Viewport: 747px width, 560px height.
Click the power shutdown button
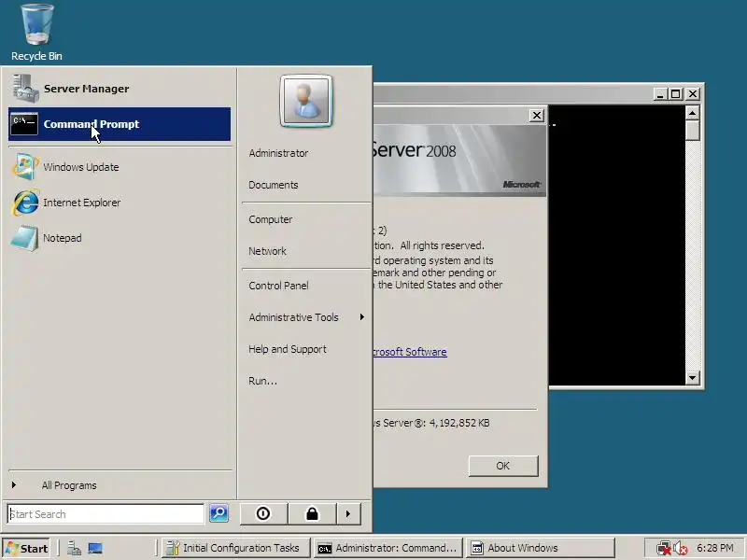pos(263,514)
